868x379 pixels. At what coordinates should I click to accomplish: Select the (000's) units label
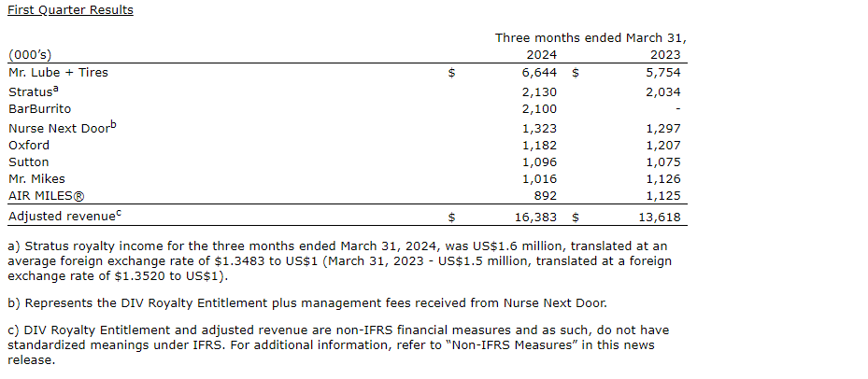pos(30,55)
